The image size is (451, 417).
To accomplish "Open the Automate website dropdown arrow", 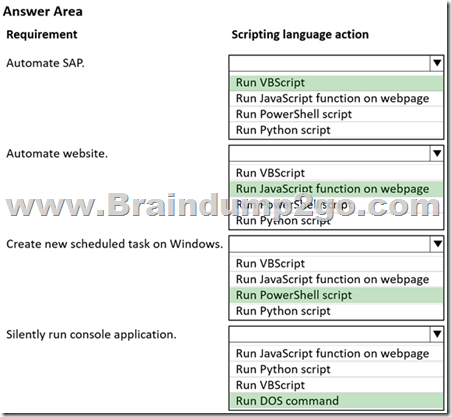I will [437, 153].
